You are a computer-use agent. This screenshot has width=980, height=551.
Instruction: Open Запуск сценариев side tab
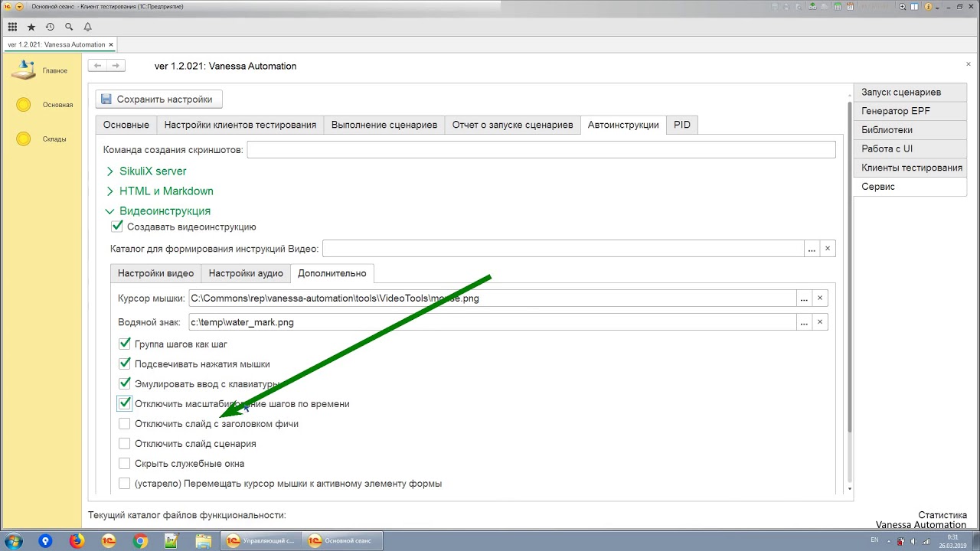(x=910, y=92)
